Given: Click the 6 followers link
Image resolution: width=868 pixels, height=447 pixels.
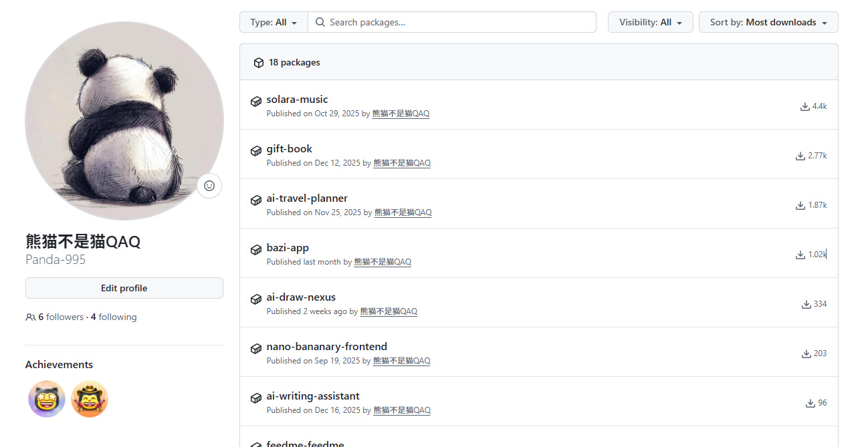Looking at the screenshot, I should [x=61, y=317].
